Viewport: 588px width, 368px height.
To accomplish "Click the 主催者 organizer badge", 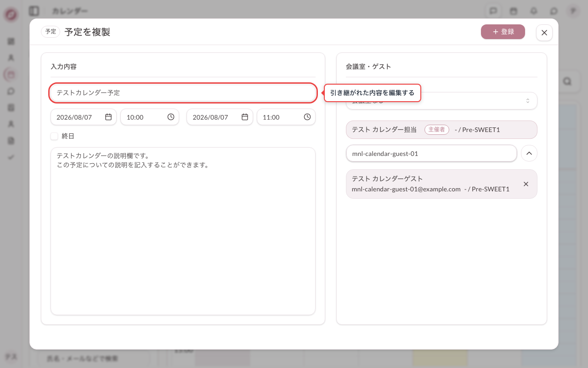I will coord(437,130).
